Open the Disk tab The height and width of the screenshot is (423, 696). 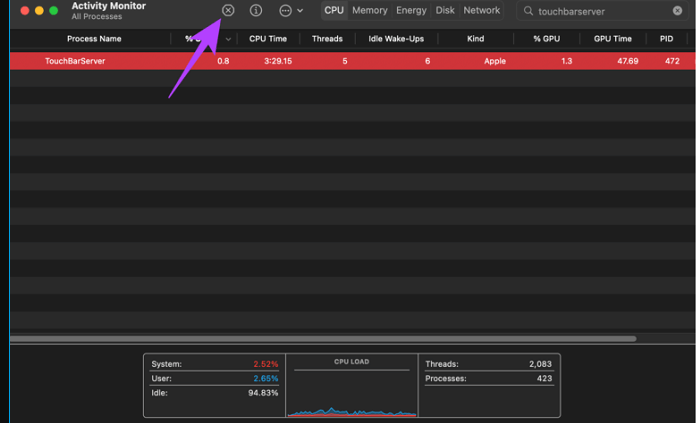click(445, 10)
